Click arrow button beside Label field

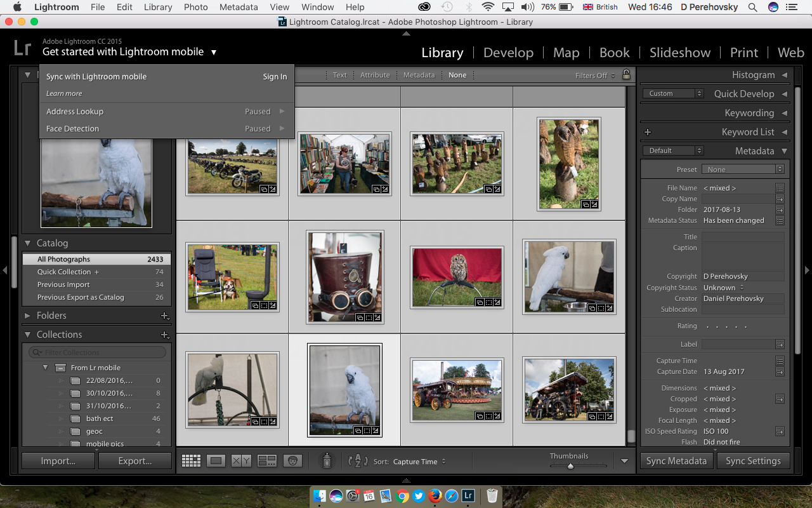pyautogui.click(x=780, y=344)
